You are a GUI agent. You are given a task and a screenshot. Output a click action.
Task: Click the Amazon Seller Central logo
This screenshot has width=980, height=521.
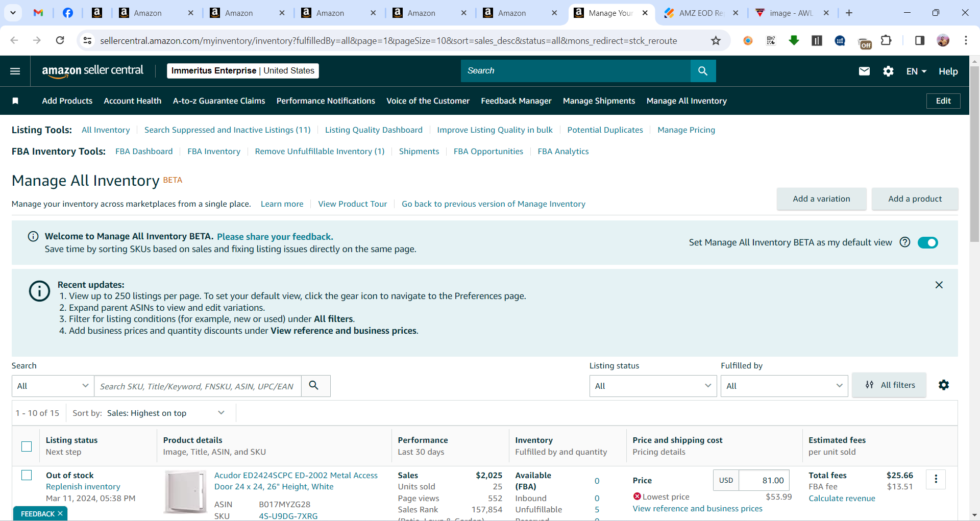tap(92, 71)
